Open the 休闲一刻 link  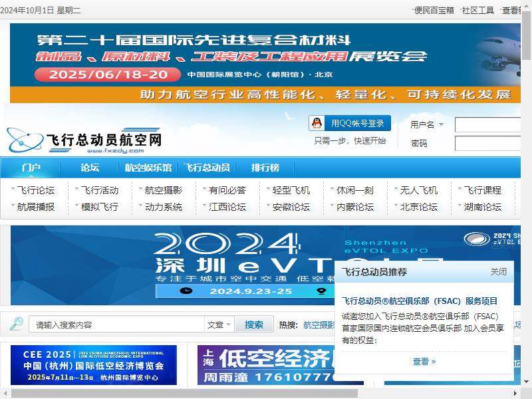coord(355,190)
